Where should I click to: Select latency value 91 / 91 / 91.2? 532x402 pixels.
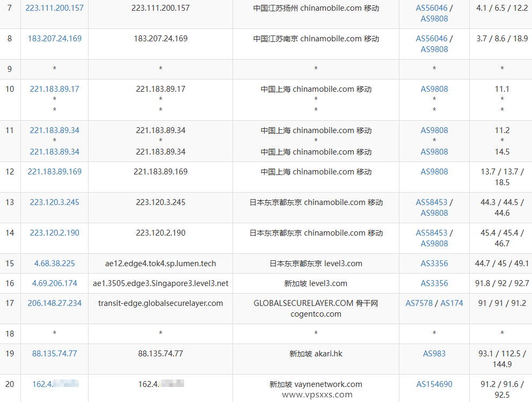pyautogui.click(x=502, y=303)
